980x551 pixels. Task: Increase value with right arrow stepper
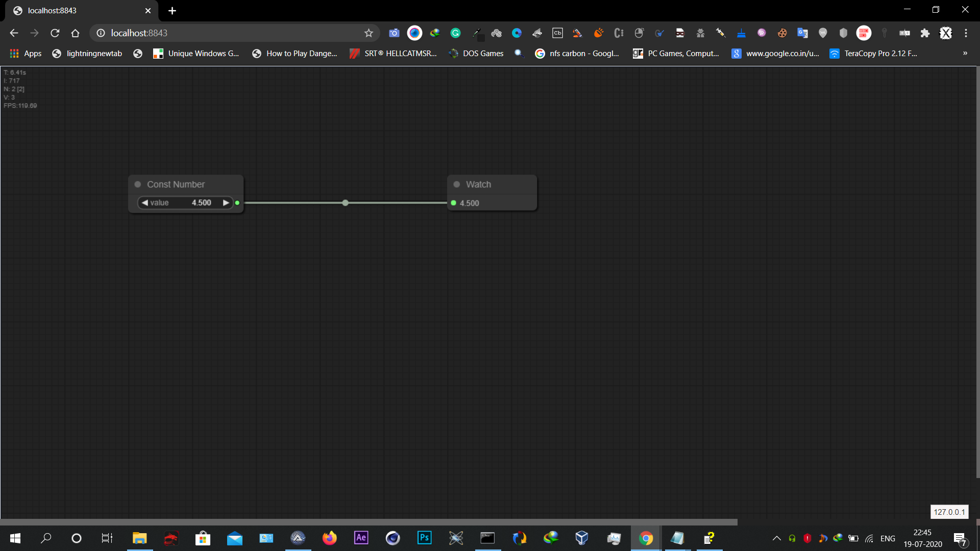[226, 203]
